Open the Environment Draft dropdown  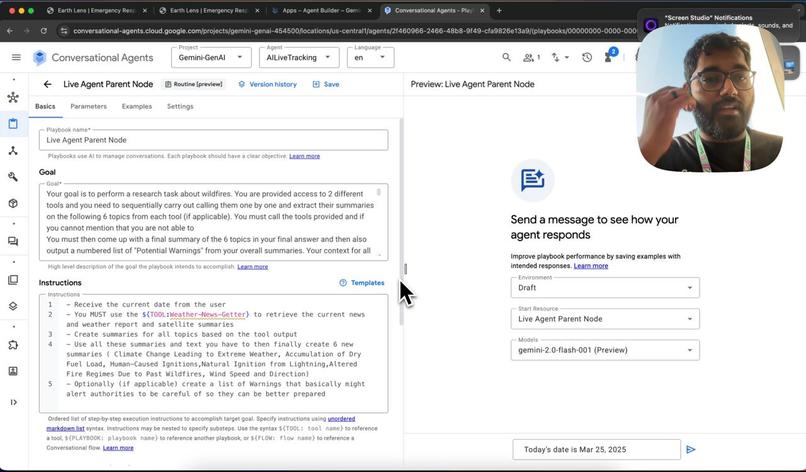[x=605, y=287]
